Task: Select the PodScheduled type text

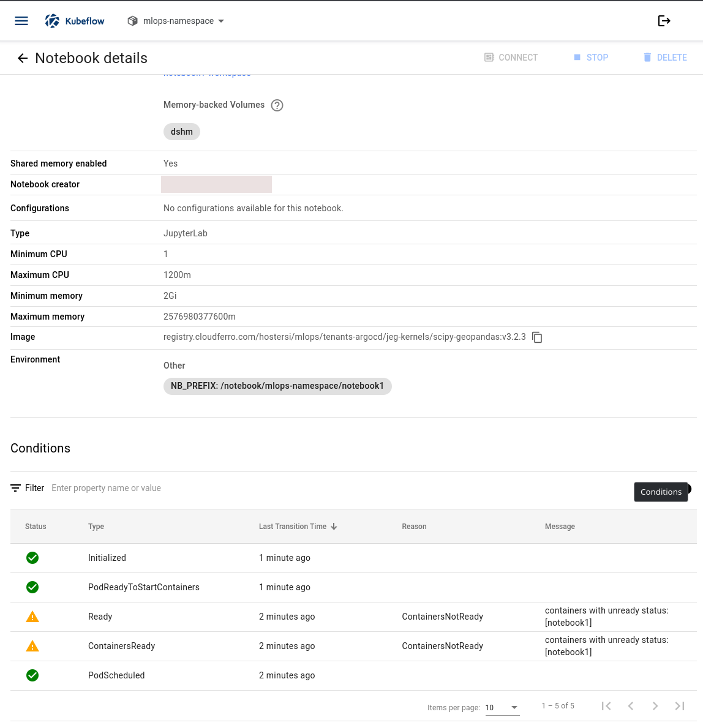Action: click(x=116, y=675)
